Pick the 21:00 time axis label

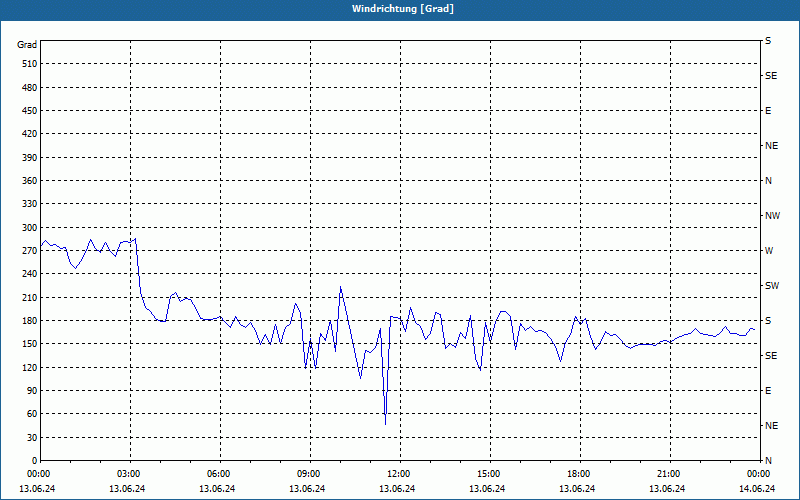pyautogui.click(x=670, y=474)
